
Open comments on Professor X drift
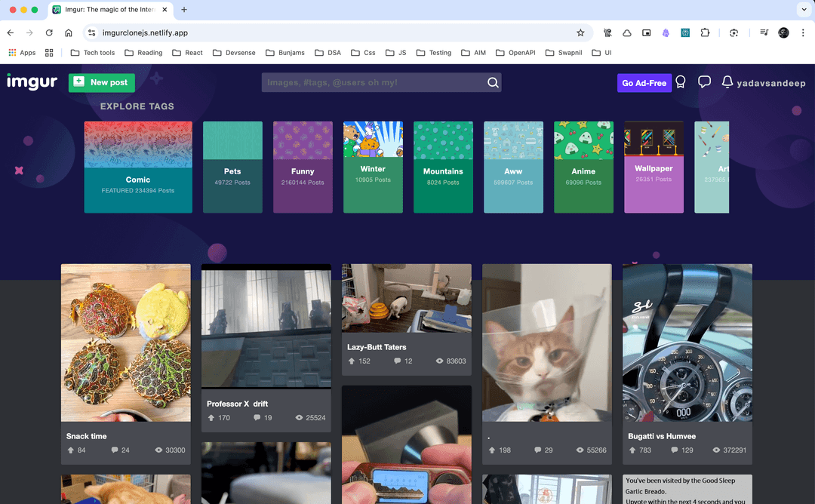257,418
